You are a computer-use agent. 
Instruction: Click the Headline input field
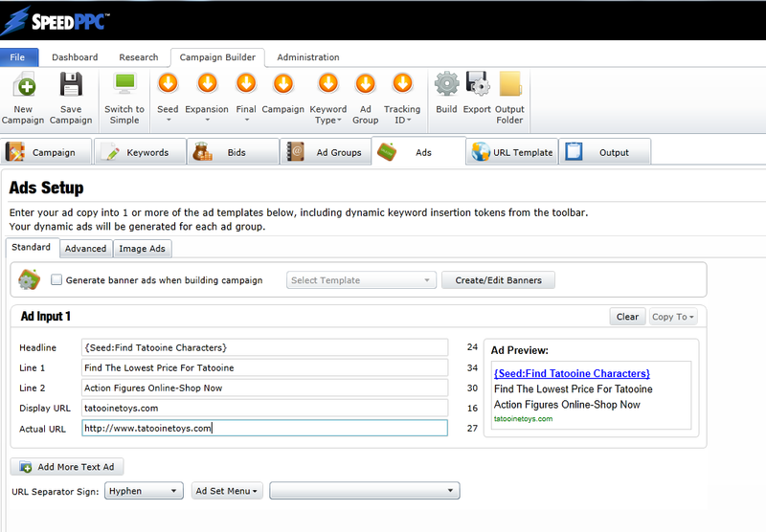coord(264,347)
